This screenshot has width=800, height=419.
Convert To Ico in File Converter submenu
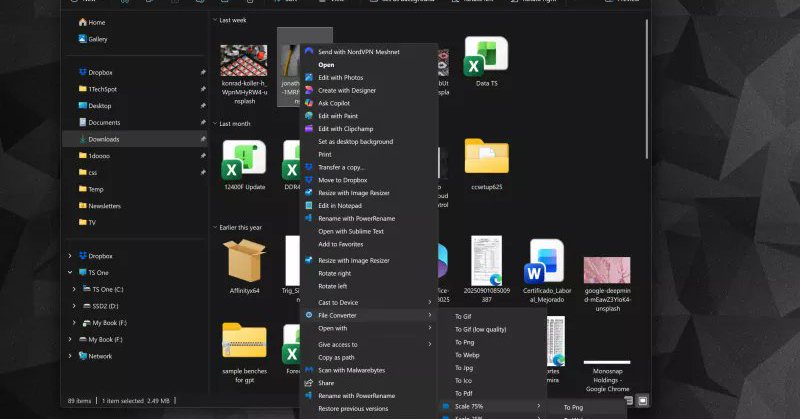tap(463, 380)
